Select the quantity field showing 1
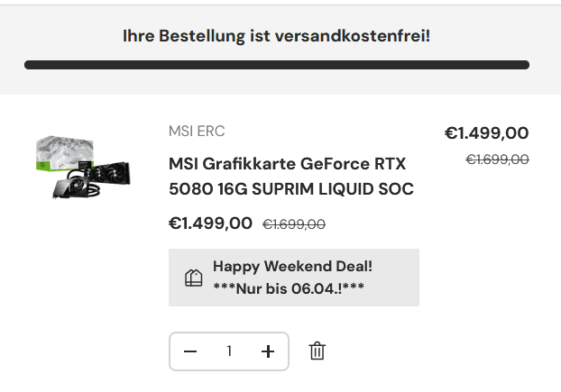 (x=229, y=351)
